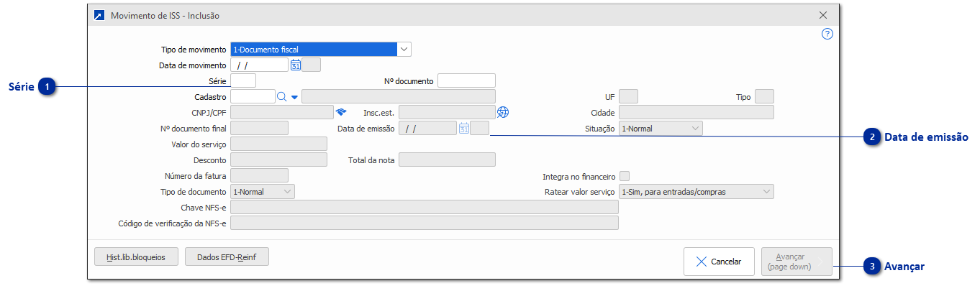Open the Tipo de documento dropdown
The height and width of the screenshot is (291, 980).
(263, 192)
